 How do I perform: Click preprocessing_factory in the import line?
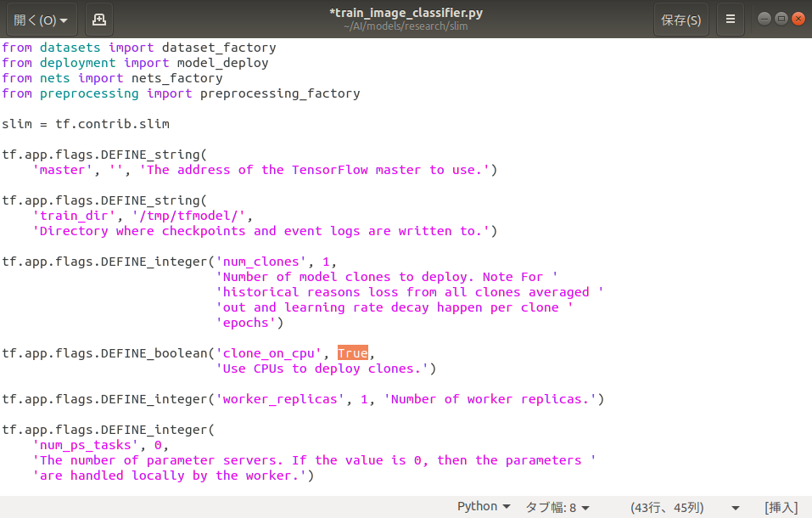coord(280,93)
